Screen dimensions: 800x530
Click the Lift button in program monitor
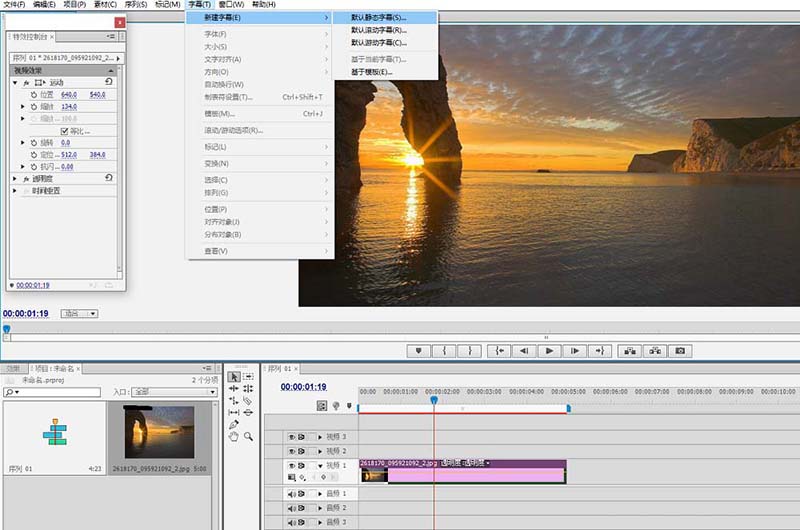629,351
